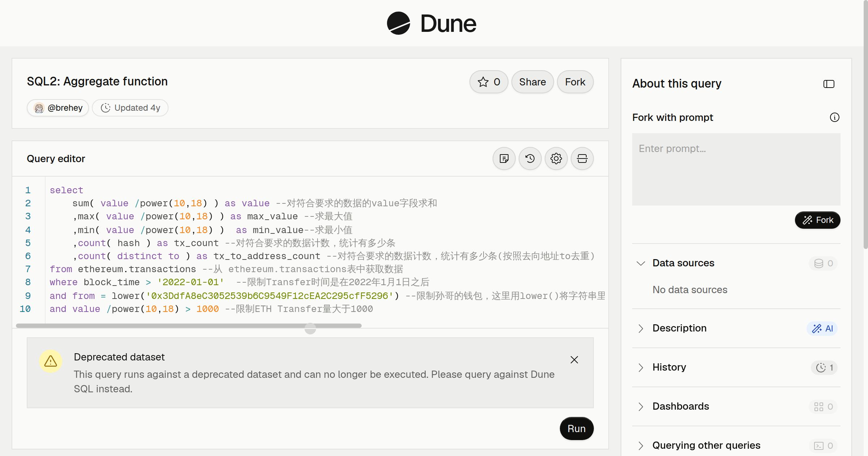Star the SQL2 Aggregate function query
The width and height of the screenshot is (868, 456).
pyautogui.click(x=489, y=82)
